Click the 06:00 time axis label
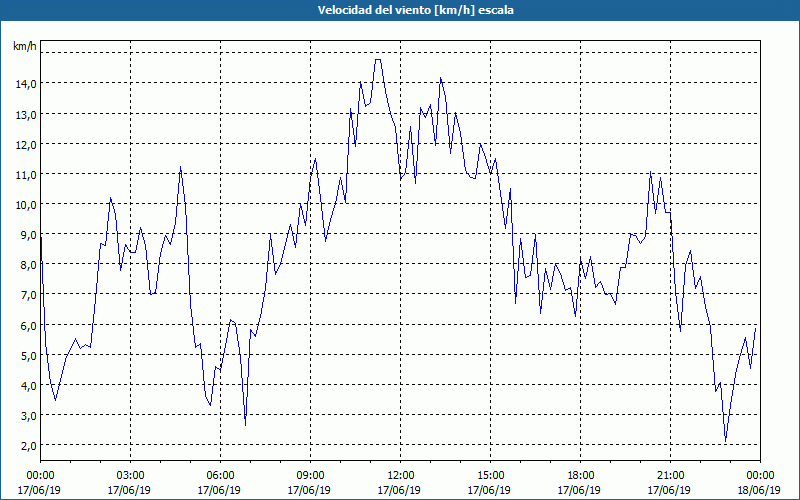The image size is (800, 500). tap(220, 476)
